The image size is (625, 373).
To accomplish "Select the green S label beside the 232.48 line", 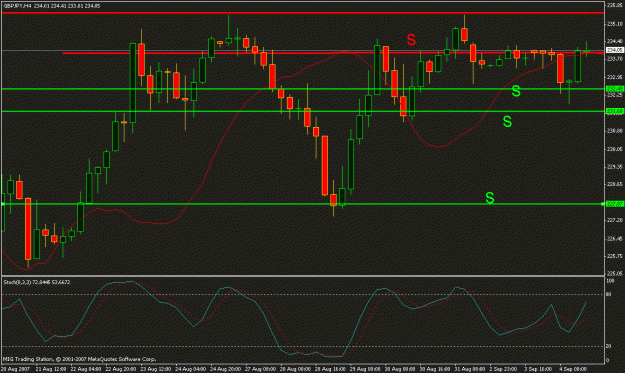I will (x=516, y=91).
